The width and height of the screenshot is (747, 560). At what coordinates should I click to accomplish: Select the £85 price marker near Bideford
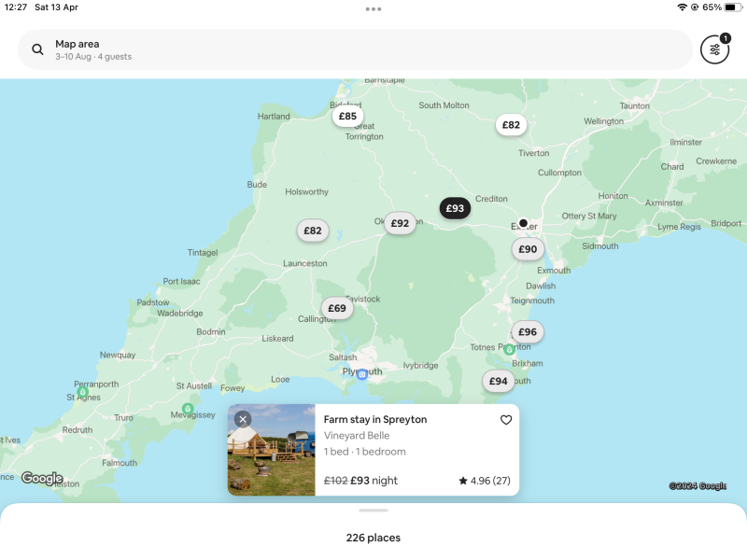[347, 116]
